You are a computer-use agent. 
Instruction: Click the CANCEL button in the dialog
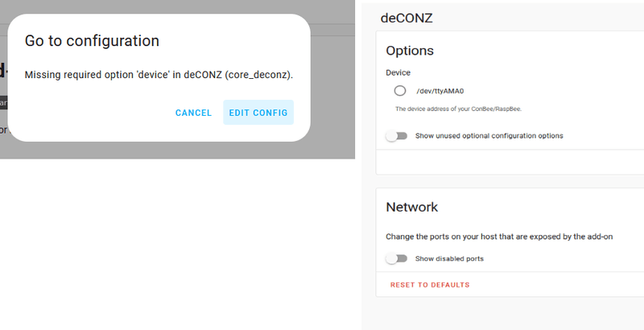click(193, 113)
